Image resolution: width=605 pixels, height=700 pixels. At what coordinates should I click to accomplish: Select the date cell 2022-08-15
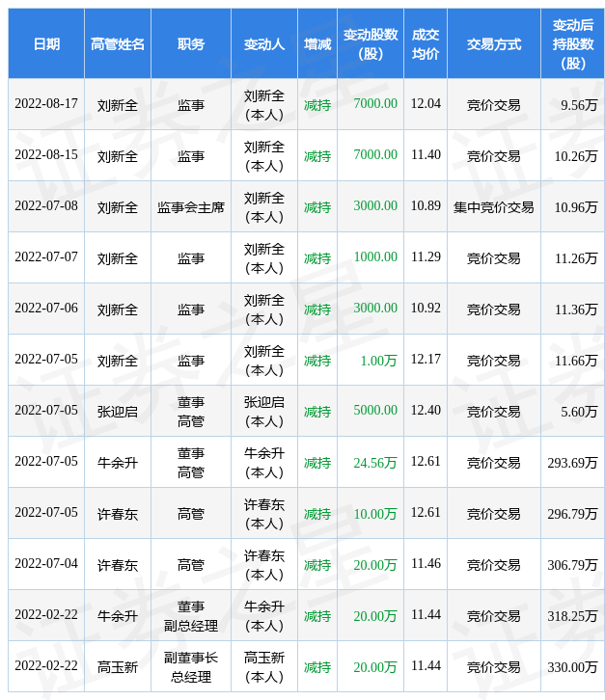[x=46, y=155]
